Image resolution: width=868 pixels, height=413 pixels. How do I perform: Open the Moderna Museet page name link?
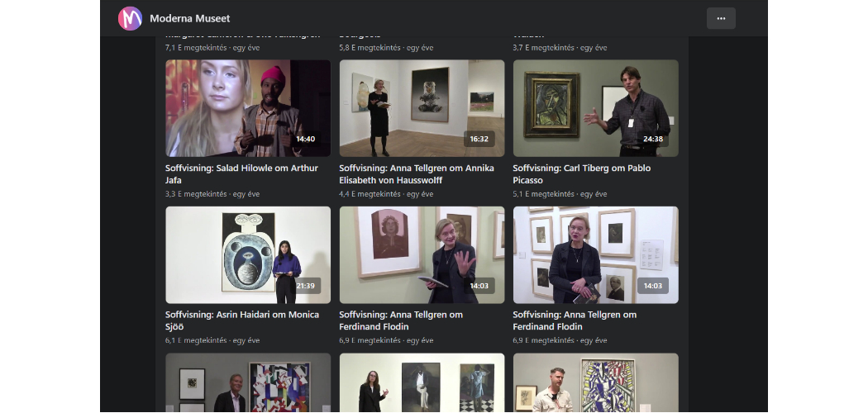pos(189,18)
